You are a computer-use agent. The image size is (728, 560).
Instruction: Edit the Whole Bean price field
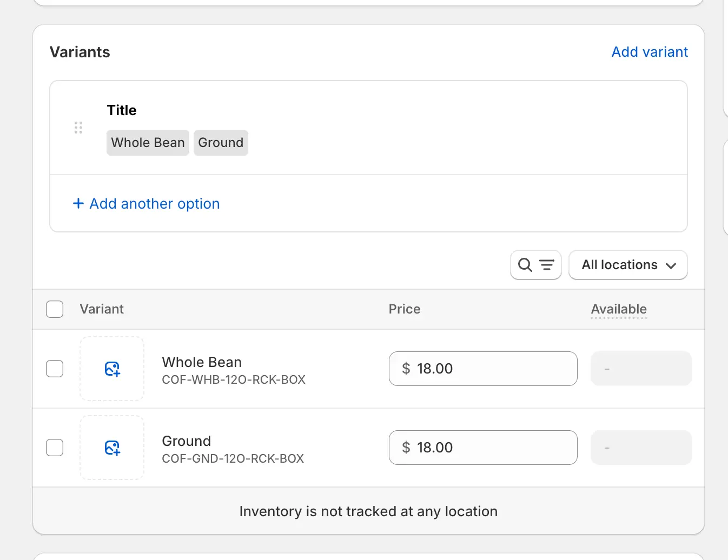click(482, 369)
